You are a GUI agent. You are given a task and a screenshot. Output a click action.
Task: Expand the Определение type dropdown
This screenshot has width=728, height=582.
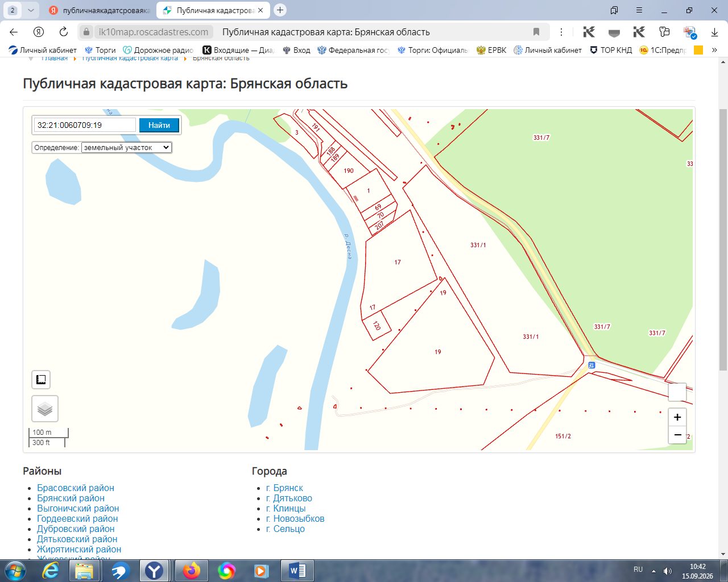pos(126,147)
